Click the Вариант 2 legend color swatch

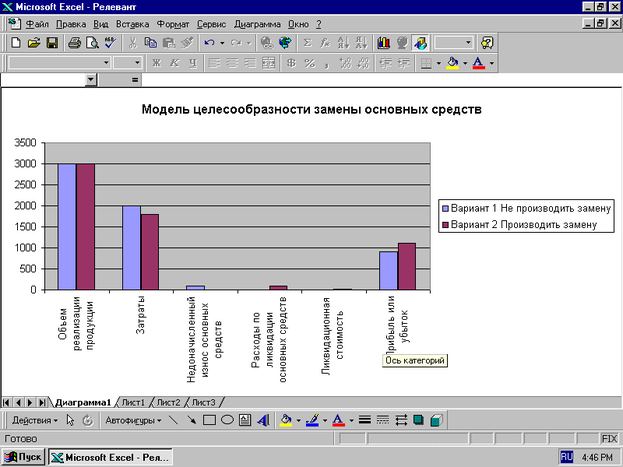(x=446, y=225)
